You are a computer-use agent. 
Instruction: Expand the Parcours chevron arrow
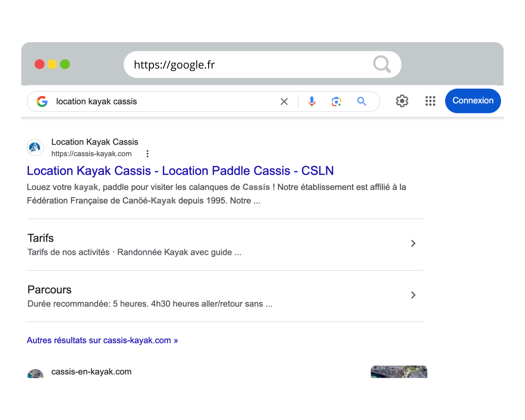[413, 295]
